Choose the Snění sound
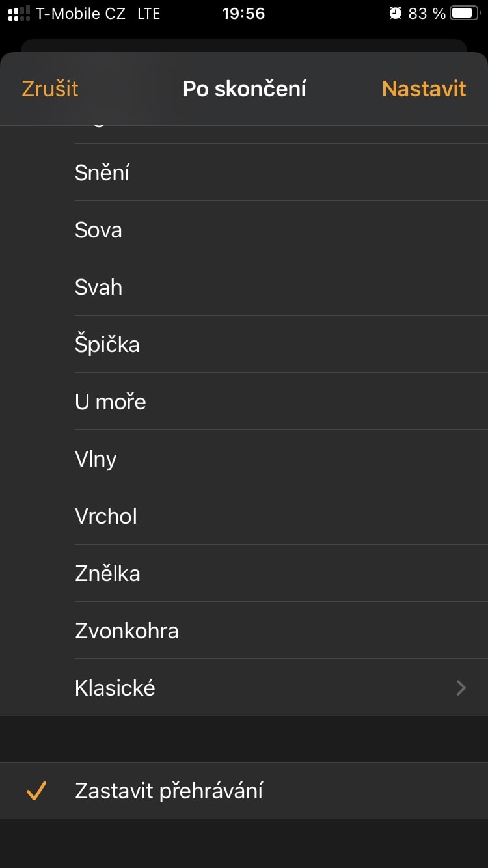 click(x=244, y=172)
